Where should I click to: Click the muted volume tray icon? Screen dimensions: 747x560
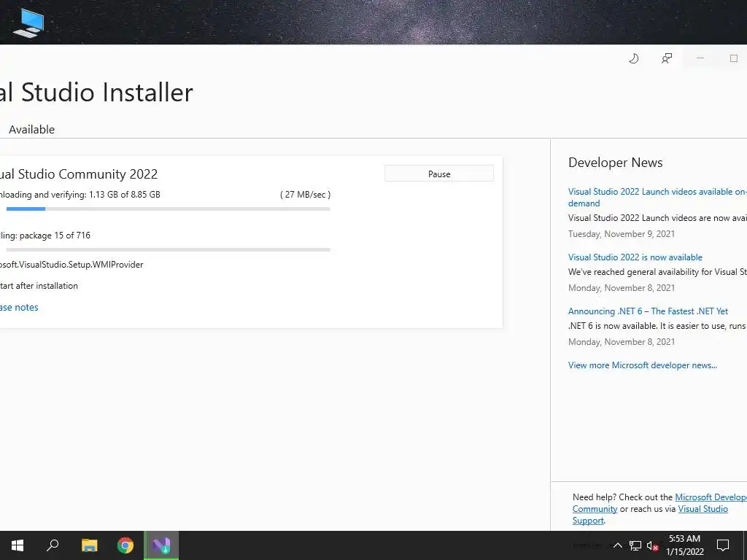(x=652, y=545)
